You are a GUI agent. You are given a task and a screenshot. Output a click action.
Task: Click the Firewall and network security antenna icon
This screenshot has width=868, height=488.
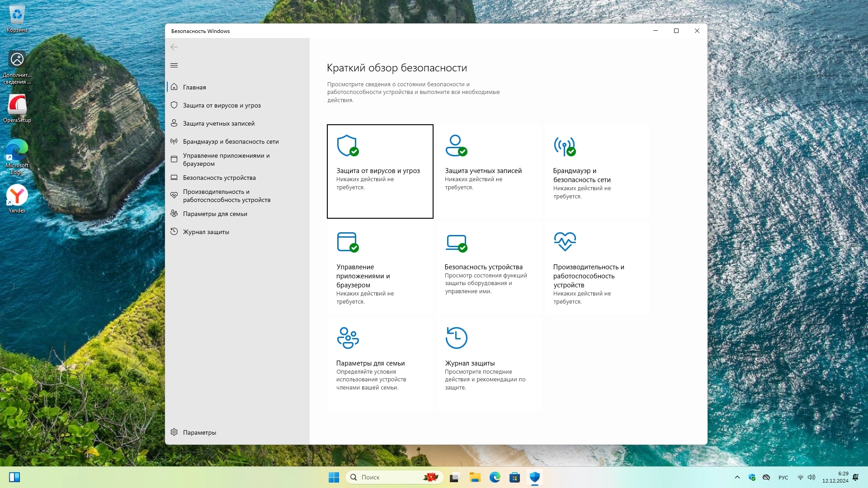click(x=564, y=145)
